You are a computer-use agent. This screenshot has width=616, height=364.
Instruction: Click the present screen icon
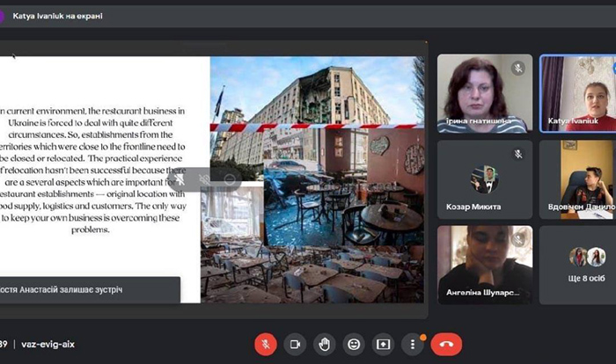tap(383, 345)
